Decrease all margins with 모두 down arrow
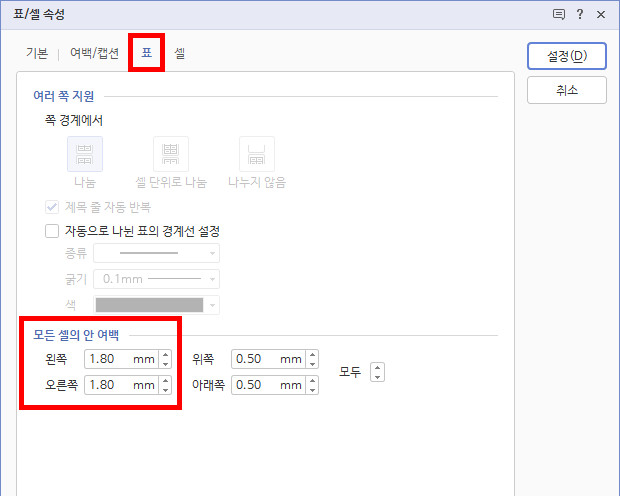The image size is (620, 496). pos(377,377)
